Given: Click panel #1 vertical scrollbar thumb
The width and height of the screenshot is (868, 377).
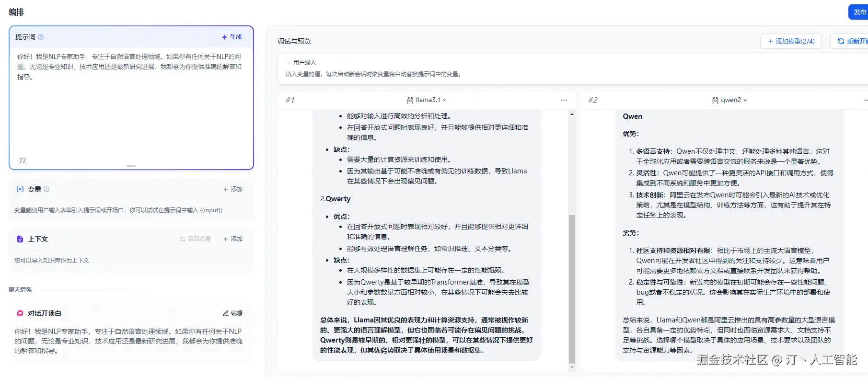Looking at the screenshot, I should click(572, 289).
